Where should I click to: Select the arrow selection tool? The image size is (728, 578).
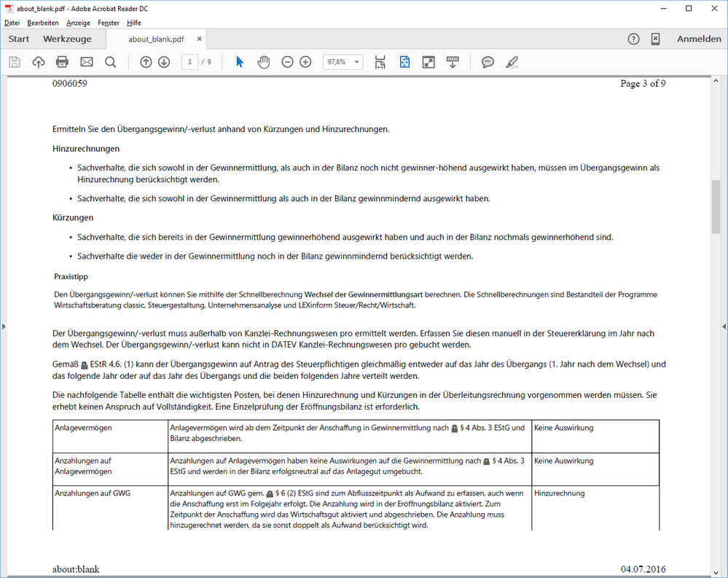point(240,62)
